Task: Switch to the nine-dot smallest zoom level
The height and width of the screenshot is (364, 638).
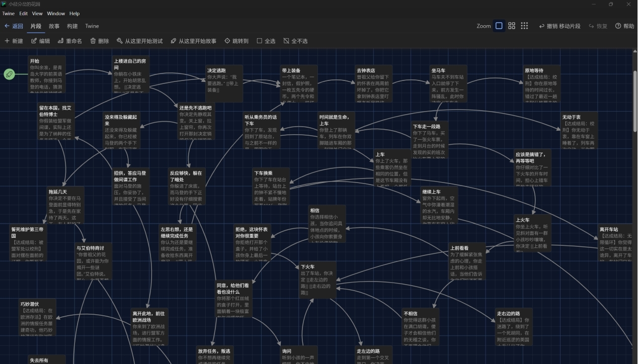Action: click(x=524, y=26)
